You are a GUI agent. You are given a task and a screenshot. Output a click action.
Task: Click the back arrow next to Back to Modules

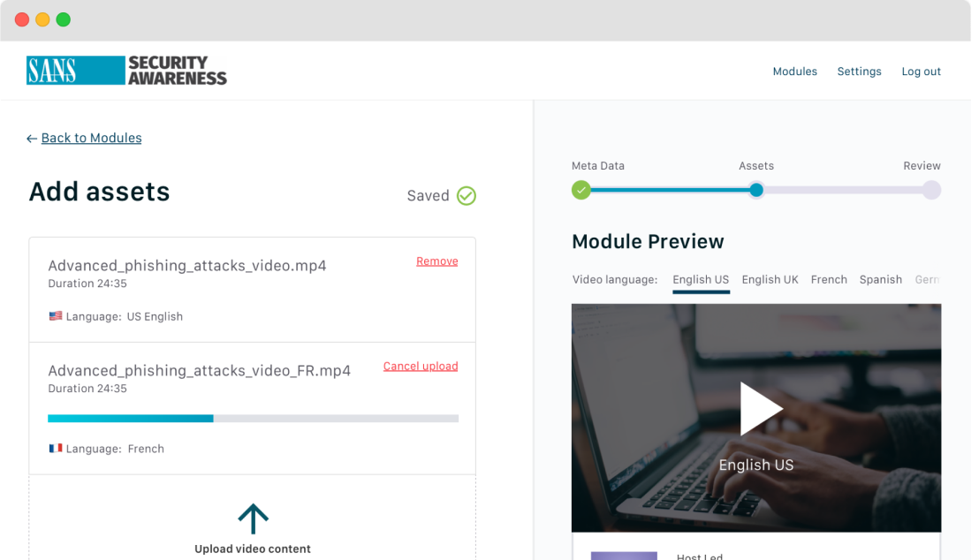[x=31, y=138]
